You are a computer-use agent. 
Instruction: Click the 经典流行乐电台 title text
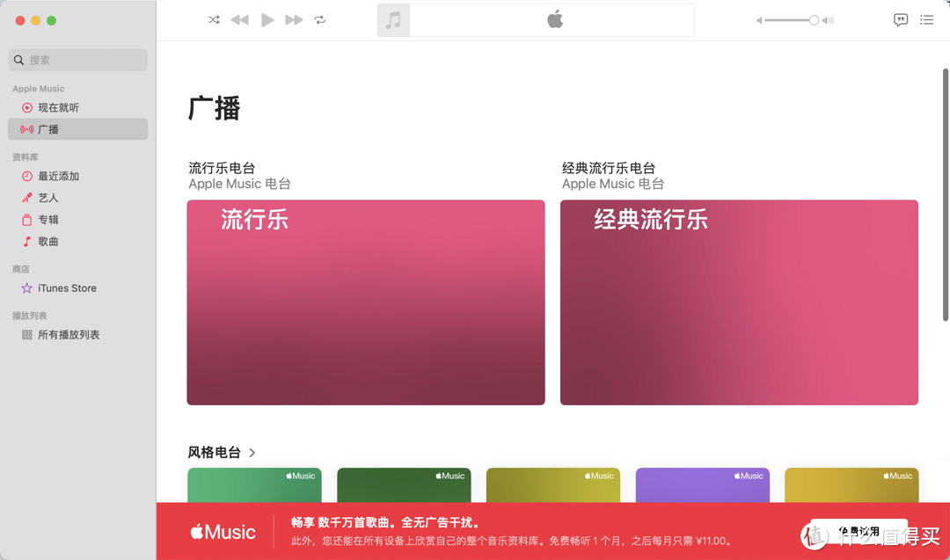609,168
